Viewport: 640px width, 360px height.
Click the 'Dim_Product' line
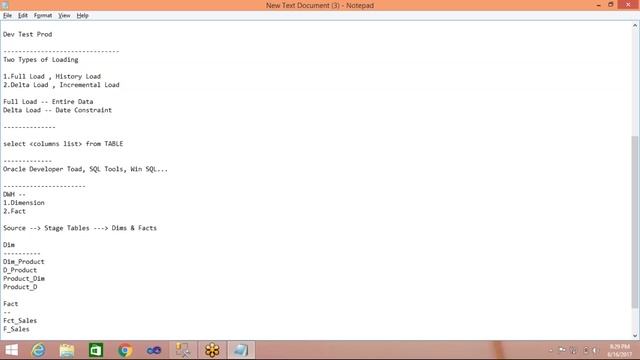click(x=24, y=262)
